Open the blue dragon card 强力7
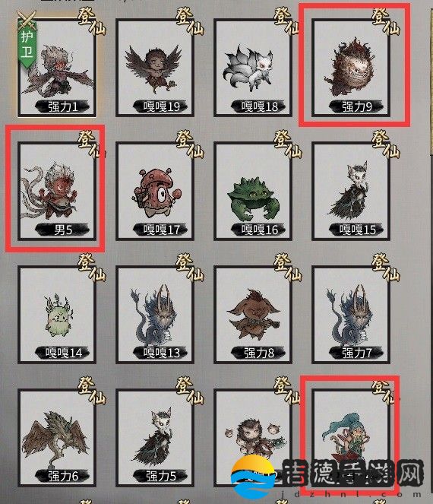 (x=351, y=315)
